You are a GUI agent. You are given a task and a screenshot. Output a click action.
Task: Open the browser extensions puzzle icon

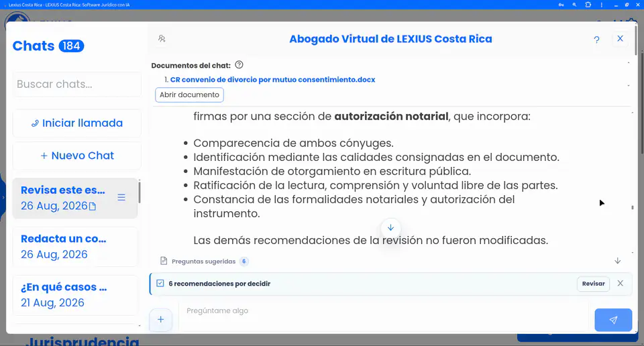click(x=588, y=5)
